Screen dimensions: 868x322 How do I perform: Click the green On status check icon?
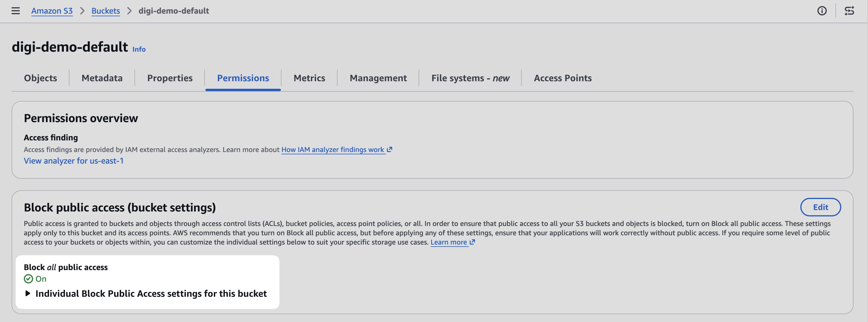click(x=28, y=279)
